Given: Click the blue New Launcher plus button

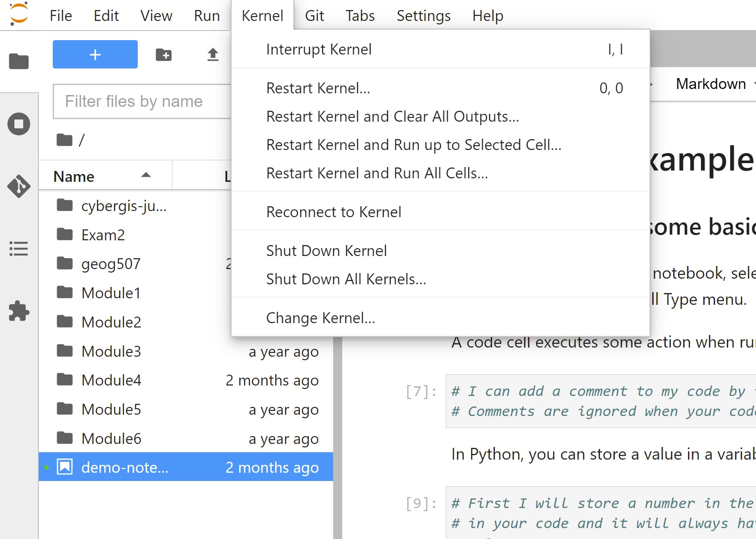Looking at the screenshot, I should (x=95, y=55).
